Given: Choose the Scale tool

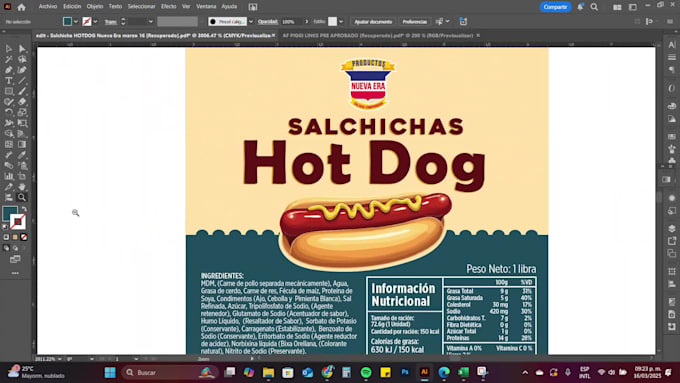Looking at the screenshot, I should (22, 112).
